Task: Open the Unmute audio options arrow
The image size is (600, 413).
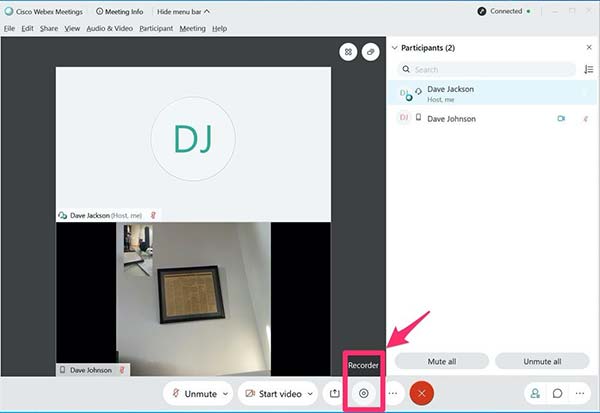Action: point(226,393)
